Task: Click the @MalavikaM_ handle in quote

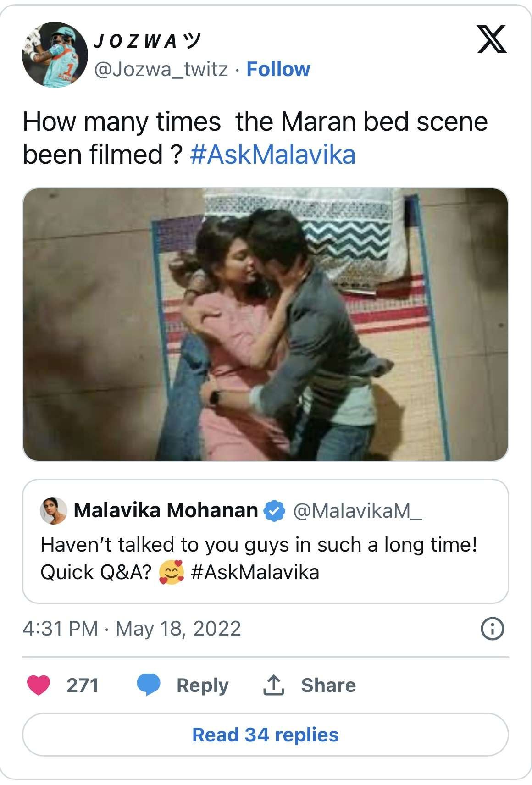Action: pyautogui.click(x=358, y=511)
